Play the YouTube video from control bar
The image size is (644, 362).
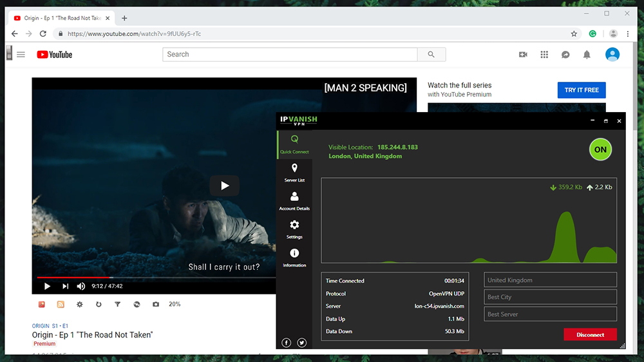[47, 286]
